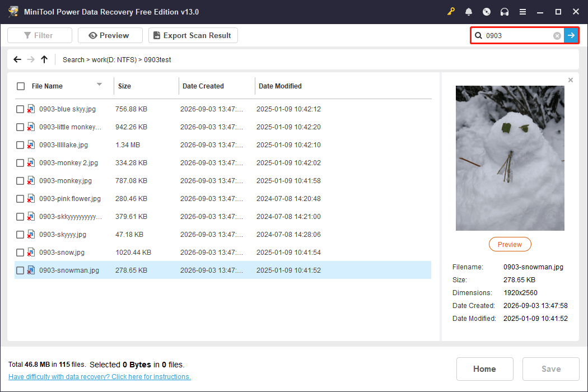The width and height of the screenshot is (588, 392).
Task: Click the work(D: NTFS) breadcrumb segment
Action: [x=114, y=60]
